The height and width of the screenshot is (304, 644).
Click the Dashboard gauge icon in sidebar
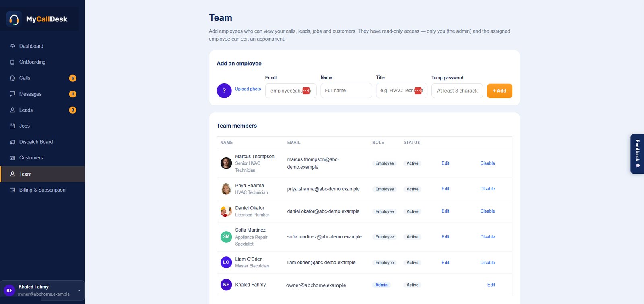click(x=12, y=46)
